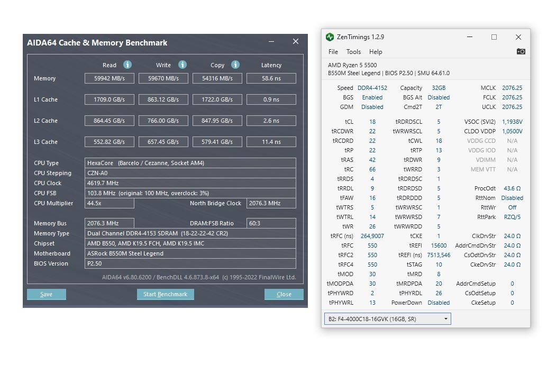This screenshot has width=547, height=392.
Task: Click Memory Write value 59670 MB/s
Action: click(x=163, y=78)
